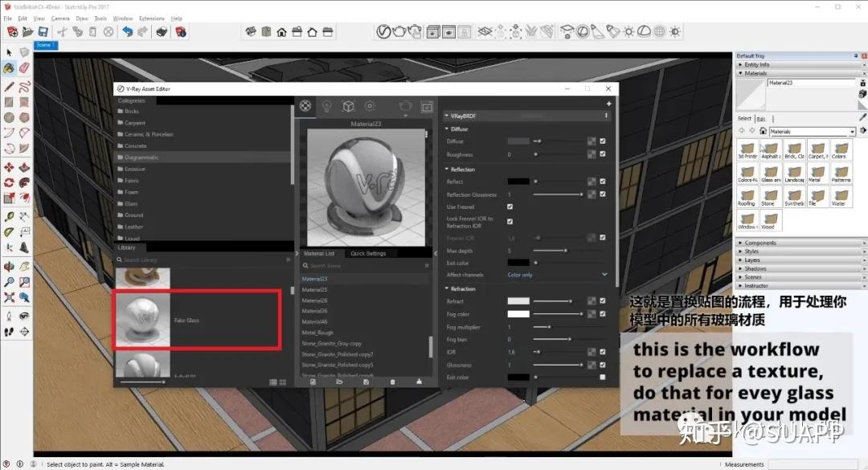Click the Diffuse color swatch
Screen dimensions: 868x470
(518, 141)
